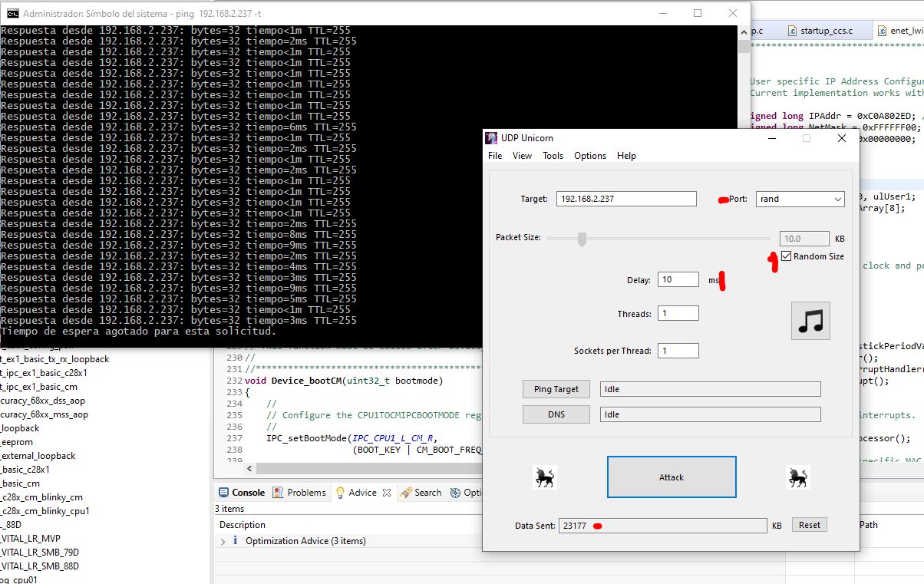The image size is (924, 584).
Task: Click the right unicorn icon near Attack button
Action: [x=798, y=477]
